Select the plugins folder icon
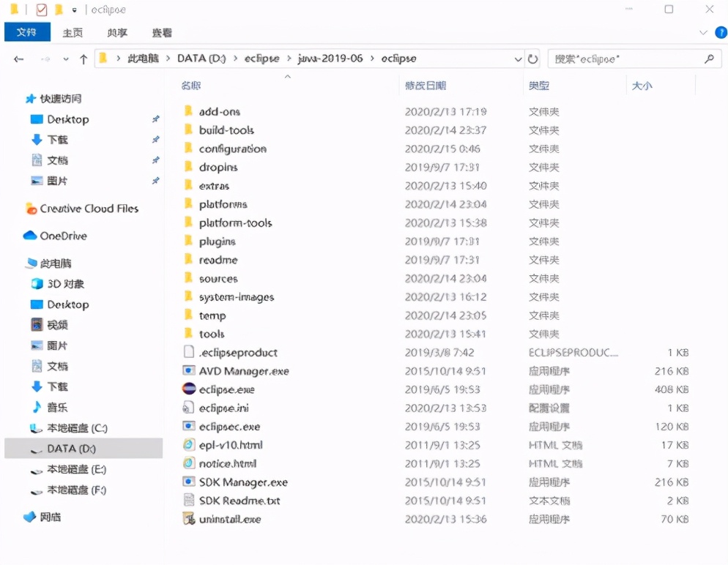This screenshot has height=565, width=728. click(x=188, y=242)
